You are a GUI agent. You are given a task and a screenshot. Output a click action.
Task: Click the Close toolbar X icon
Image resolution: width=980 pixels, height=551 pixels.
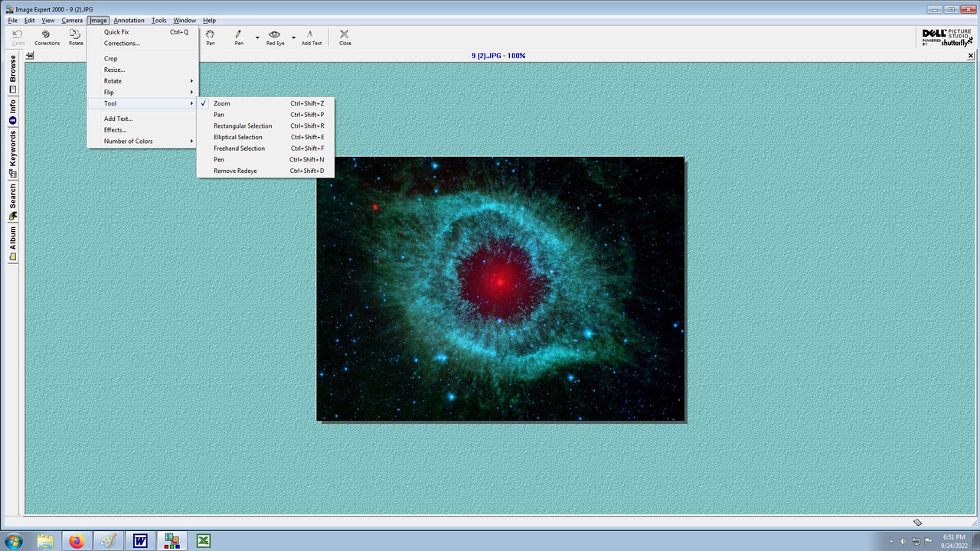pyautogui.click(x=345, y=37)
